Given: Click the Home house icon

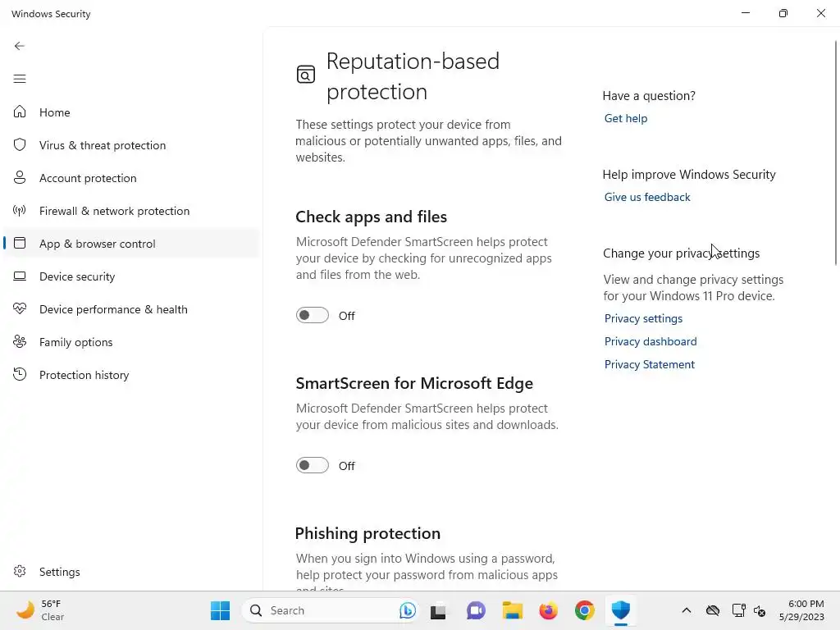Looking at the screenshot, I should tap(21, 112).
